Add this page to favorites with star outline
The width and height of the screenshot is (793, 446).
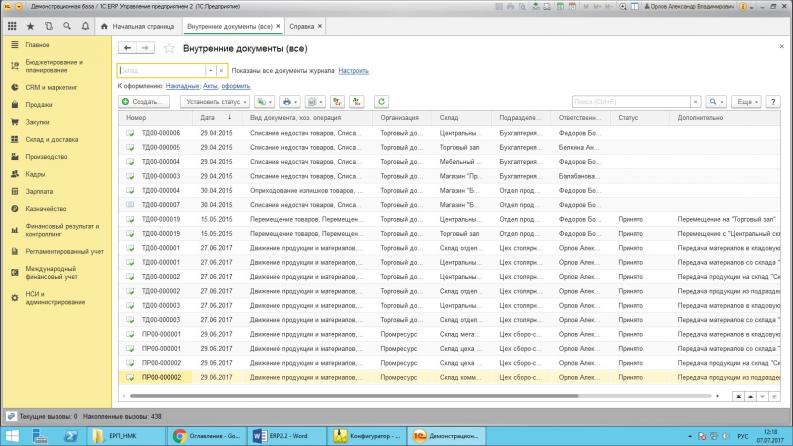click(169, 48)
